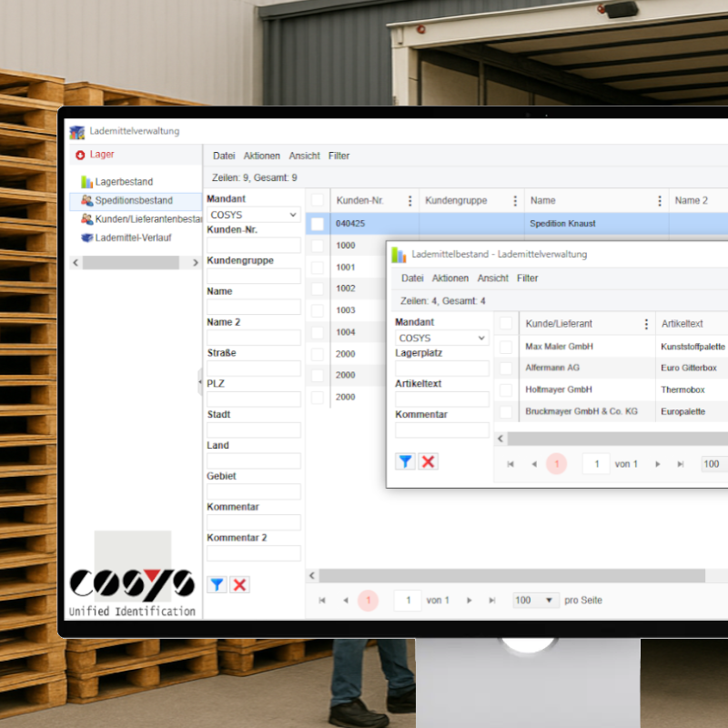This screenshot has height=728, width=728.
Task: Click the Lagerplatz filter input field
Action: tap(442, 369)
